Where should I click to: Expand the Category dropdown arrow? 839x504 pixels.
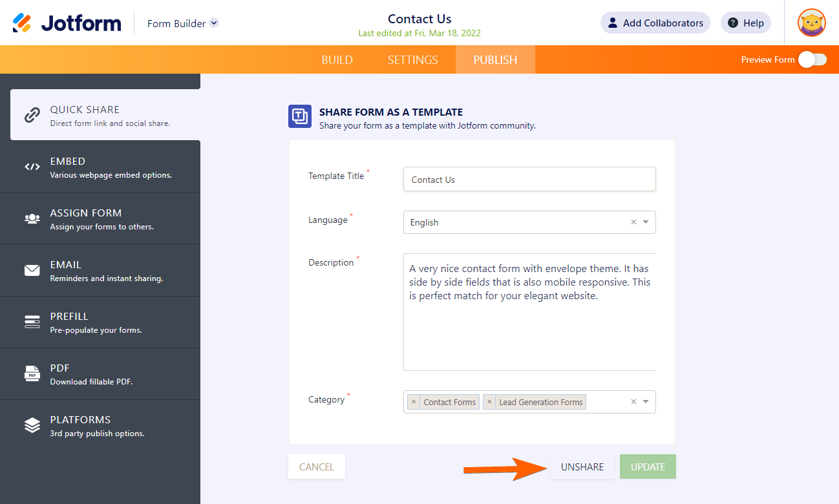click(x=646, y=402)
